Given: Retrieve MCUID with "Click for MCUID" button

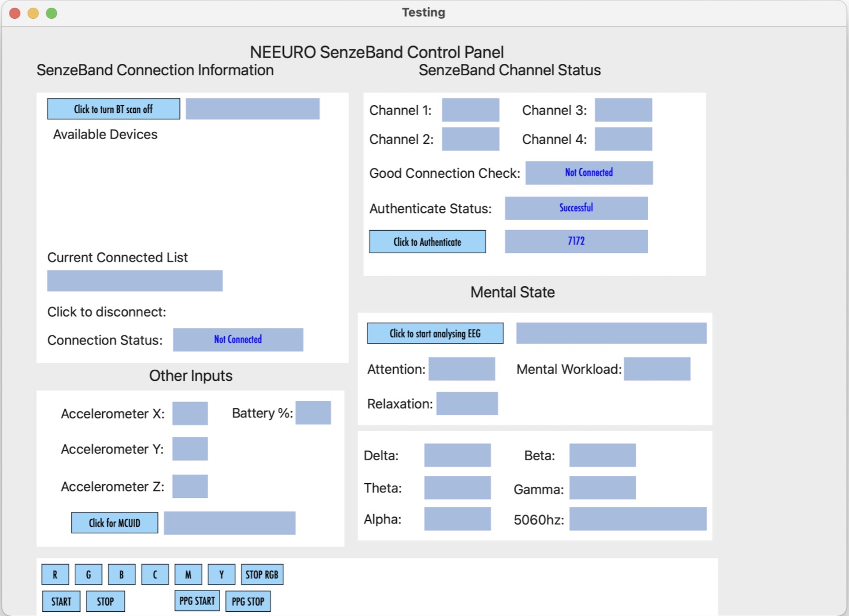Looking at the screenshot, I should (114, 522).
